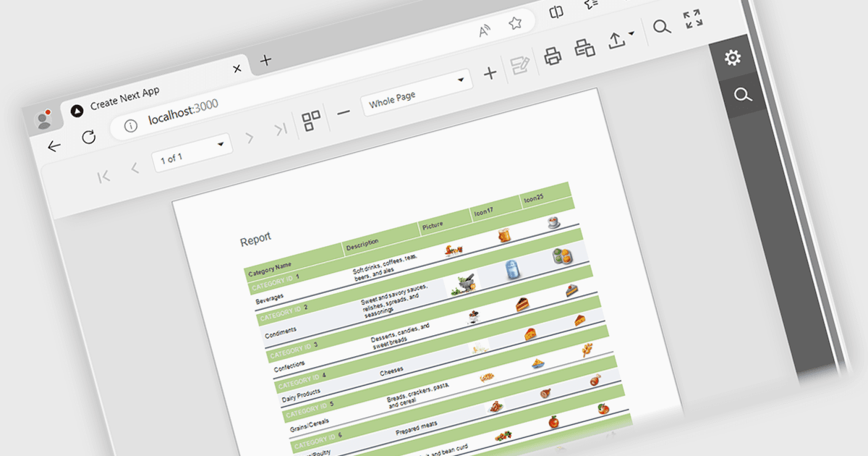This screenshot has height=456, width=868.
Task: Click the Export To upload icon
Action: click(x=616, y=39)
